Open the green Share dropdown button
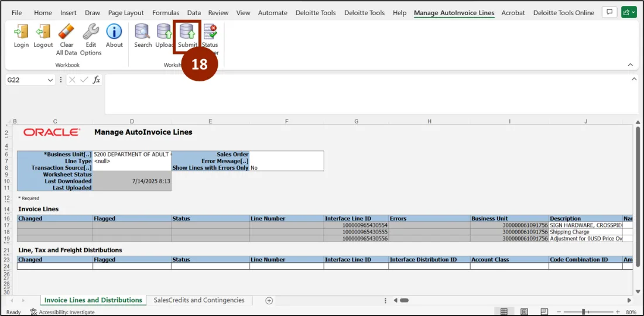Viewport: 644px width, 316px height. pyautogui.click(x=629, y=12)
